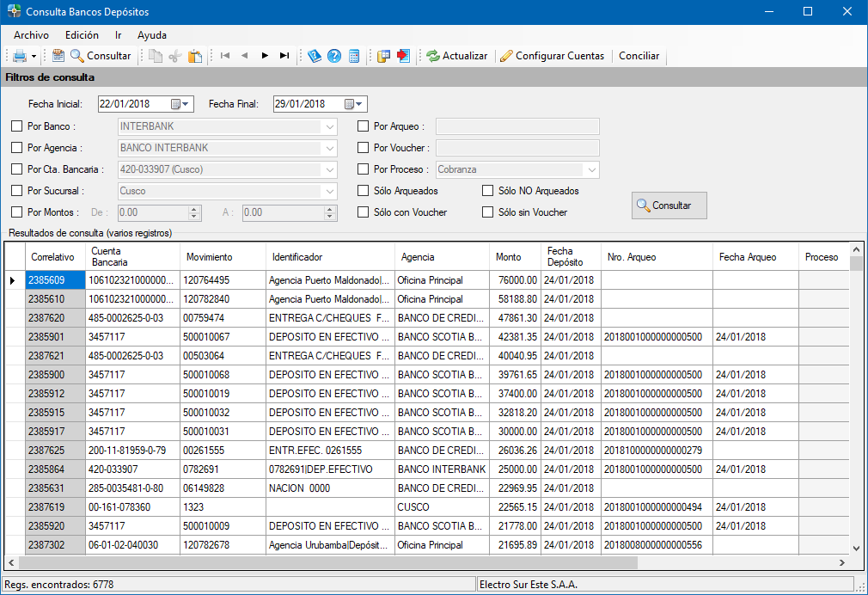868x595 pixels.
Task: Expand the printer options dropdown arrow
Action: [x=34, y=57]
